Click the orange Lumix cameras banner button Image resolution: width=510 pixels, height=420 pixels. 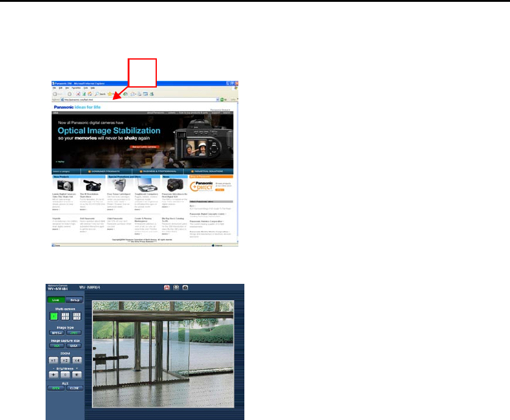(x=145, y=146)
